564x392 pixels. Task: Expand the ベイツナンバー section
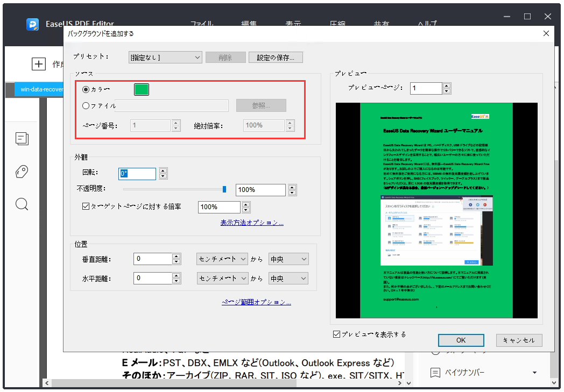click(535, 372)
